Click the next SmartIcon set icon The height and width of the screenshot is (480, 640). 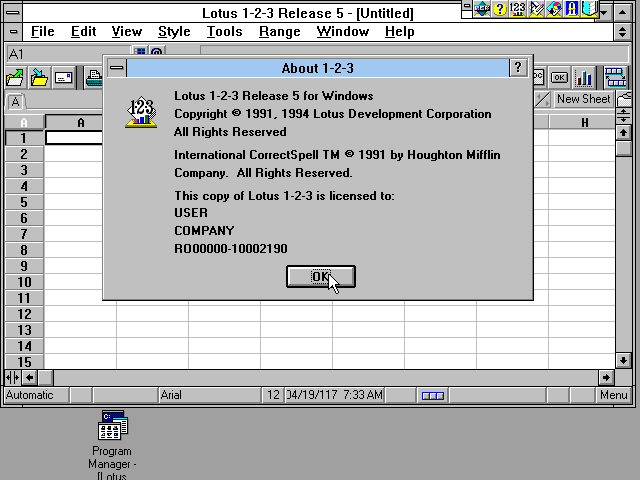pyautogui.click(x=616, y=78)
